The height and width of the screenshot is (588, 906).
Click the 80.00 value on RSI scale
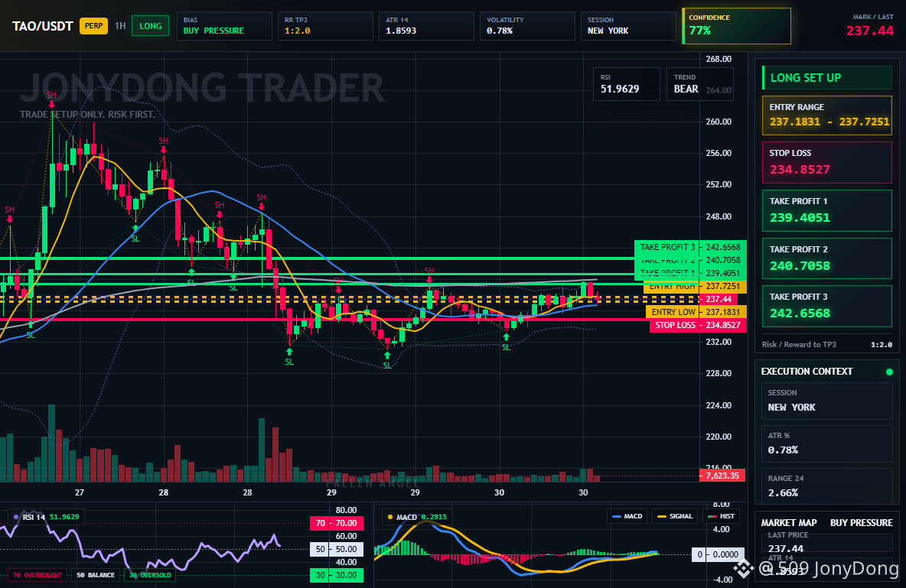346,510
